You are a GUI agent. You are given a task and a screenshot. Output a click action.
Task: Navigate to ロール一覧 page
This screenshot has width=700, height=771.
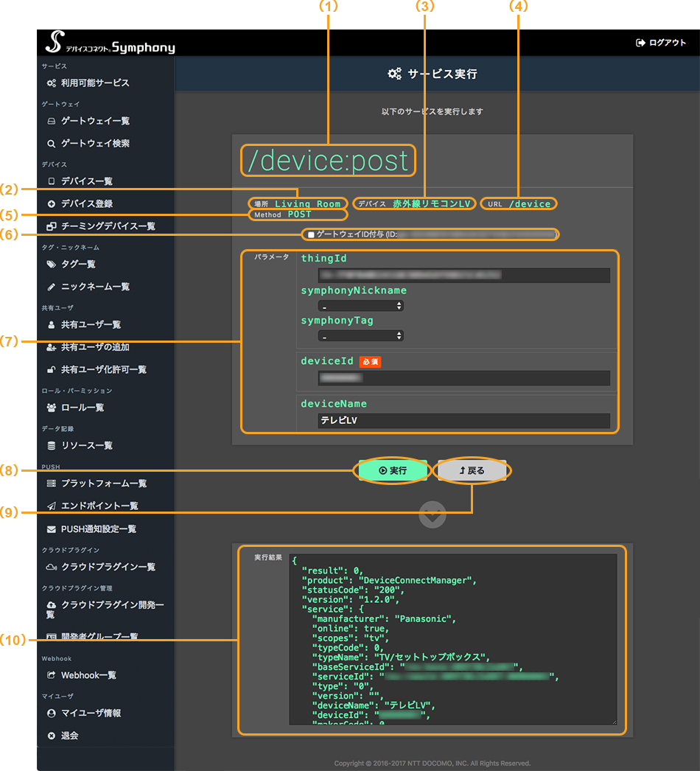coord(82,408)
